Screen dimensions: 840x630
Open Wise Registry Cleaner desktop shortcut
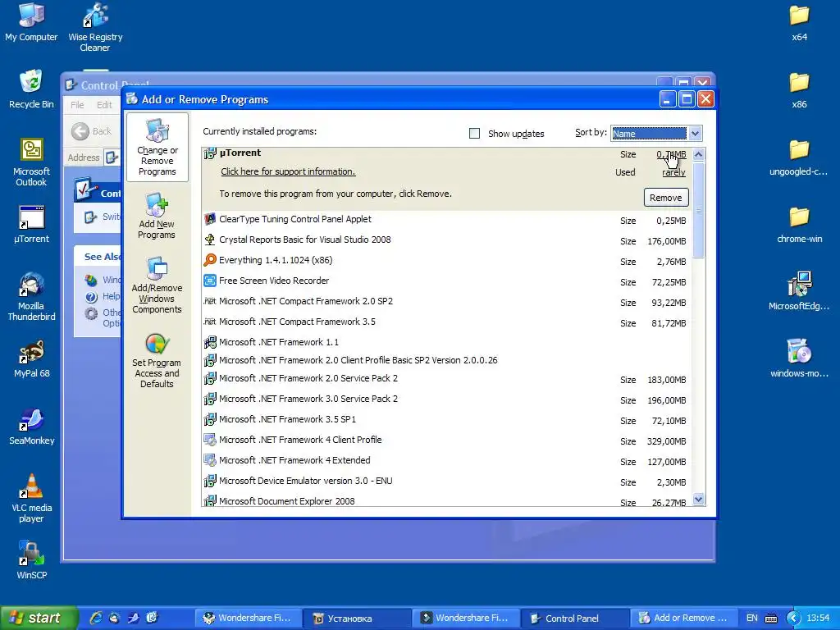95,27
